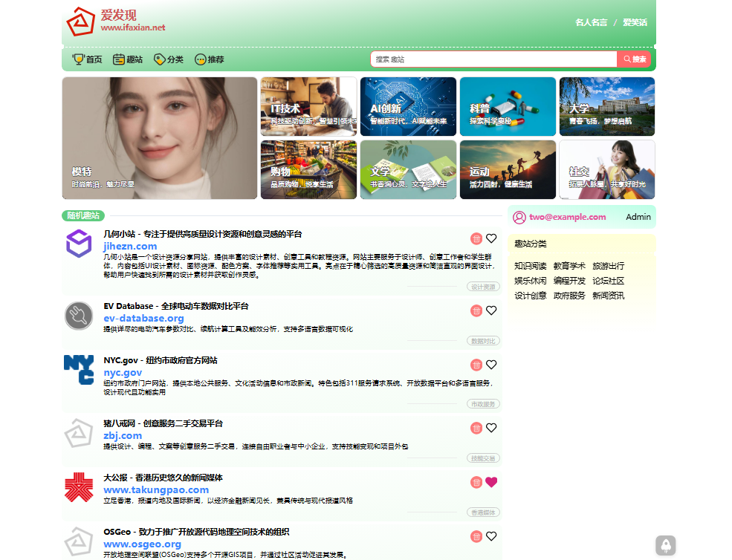Delete the jihezn.com site entry
The height and width of the screenshot is (560, 732).
tap(476, 238)
